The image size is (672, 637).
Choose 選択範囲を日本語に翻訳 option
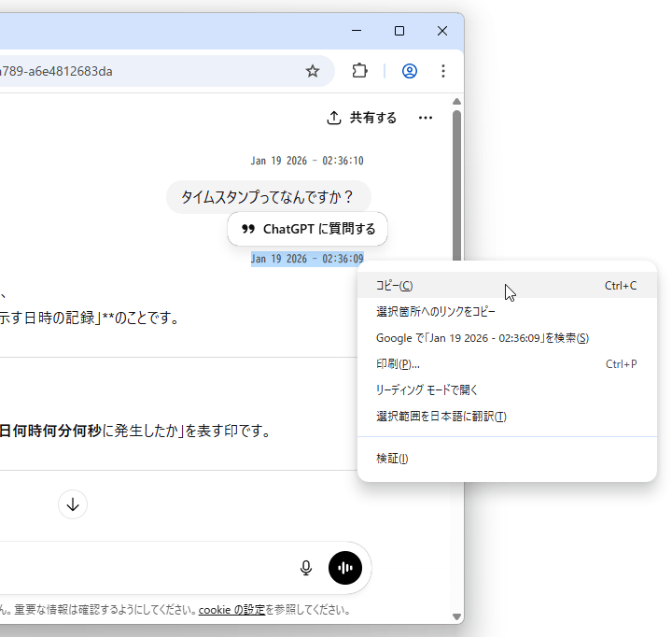point(441,417)
